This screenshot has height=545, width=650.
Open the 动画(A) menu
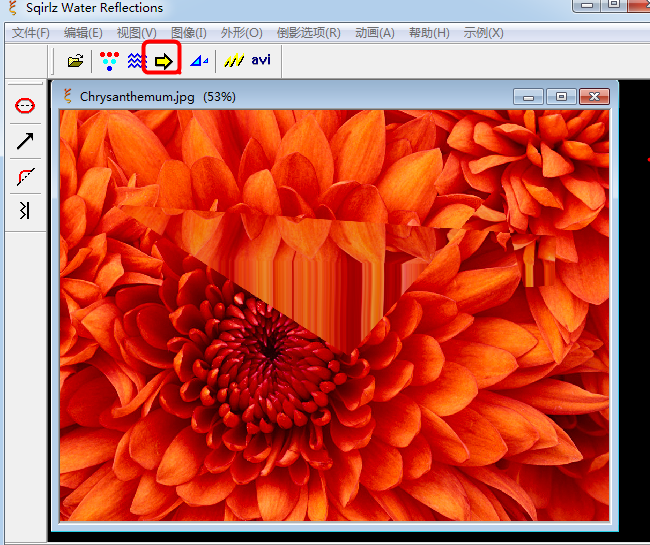(375, 33)
